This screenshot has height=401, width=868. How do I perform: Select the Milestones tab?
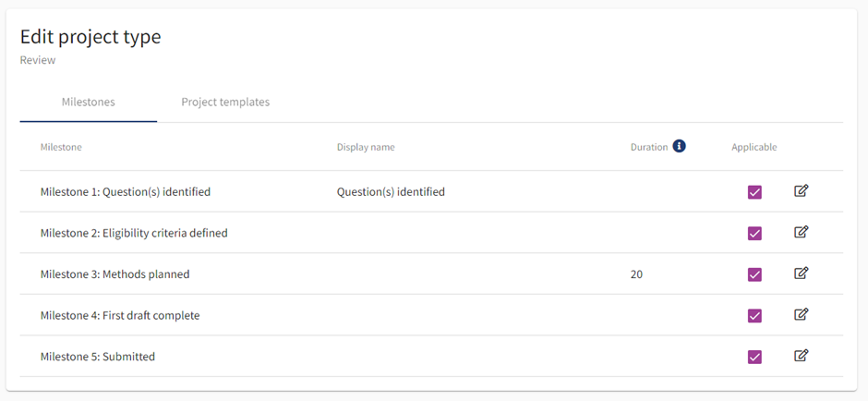89,102
